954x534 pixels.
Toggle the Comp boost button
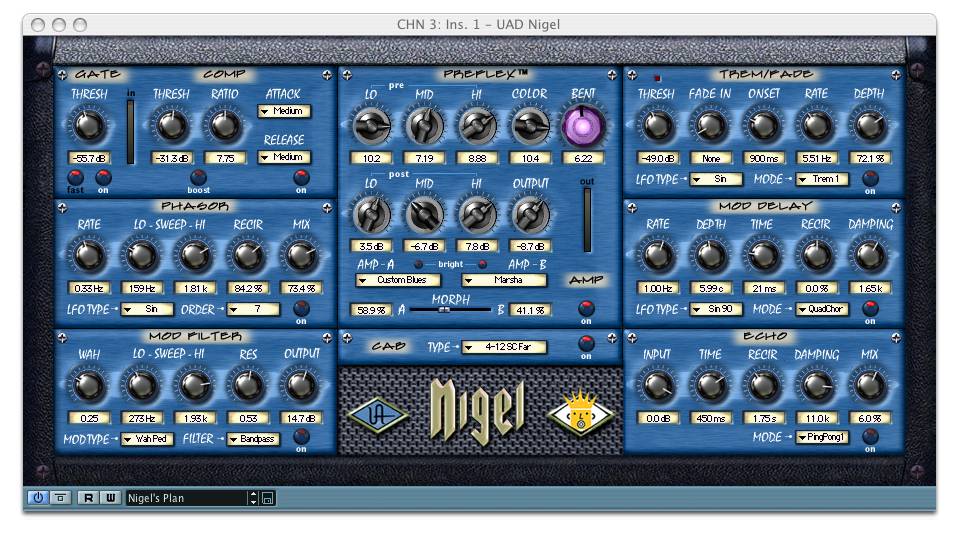[x=198, y=177]
